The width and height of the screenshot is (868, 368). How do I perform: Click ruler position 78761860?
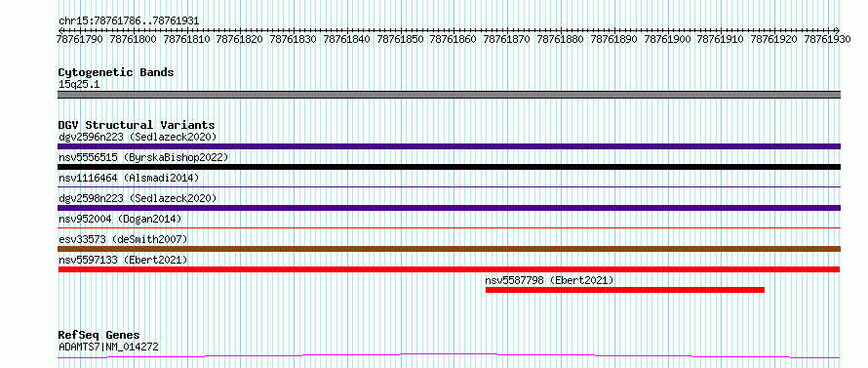453,39
